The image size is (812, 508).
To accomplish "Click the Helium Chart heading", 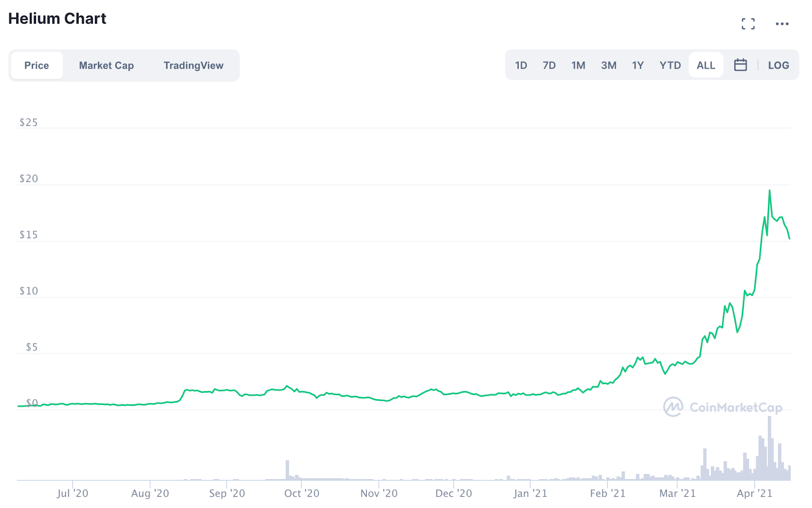I will 57,19.
